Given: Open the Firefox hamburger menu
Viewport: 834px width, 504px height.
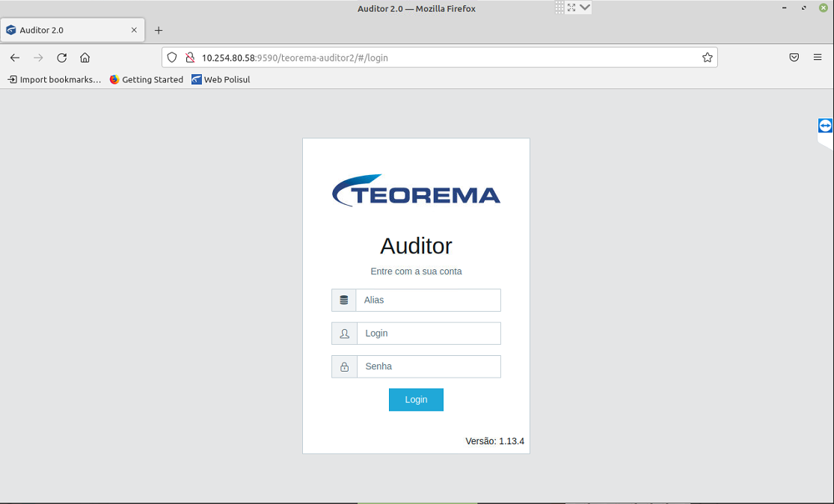Looking at the screenshot, I should pyautogui.click(x=818, y=58).
